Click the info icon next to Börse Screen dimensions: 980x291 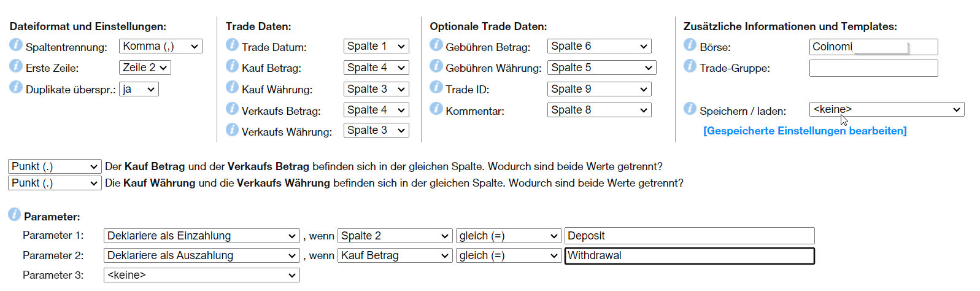coord(690,45)
